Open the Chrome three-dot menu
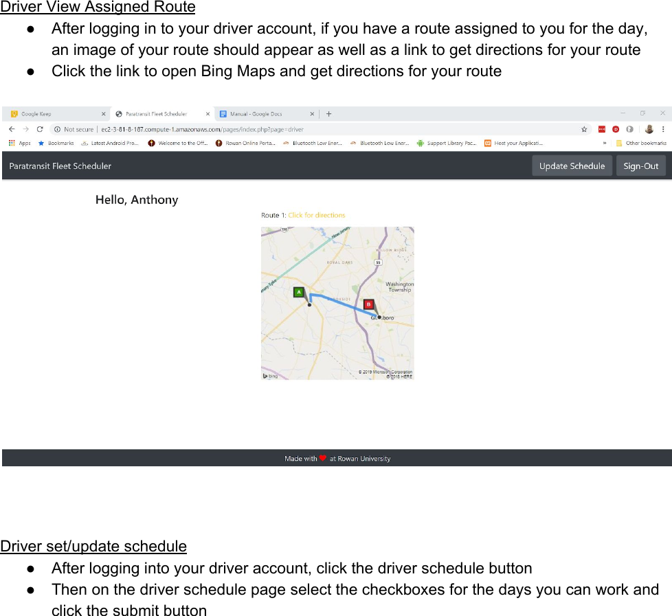The width and height of the screenshot is (672, 616). click(x=663, y=129)
